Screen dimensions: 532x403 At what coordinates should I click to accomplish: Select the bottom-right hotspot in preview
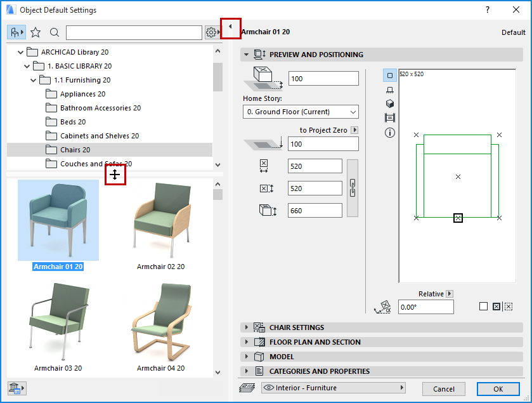pos(500,218)
